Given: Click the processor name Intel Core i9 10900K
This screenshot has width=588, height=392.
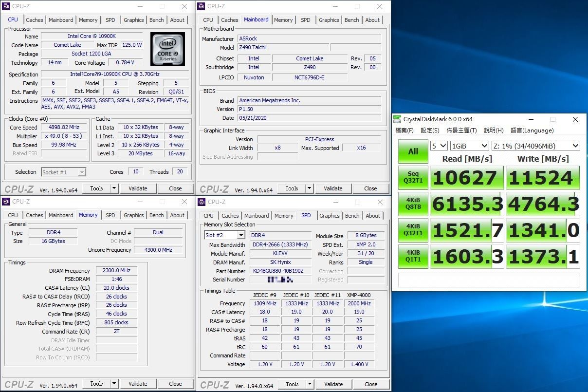Looking at the screenshot, I should point(92,36).
